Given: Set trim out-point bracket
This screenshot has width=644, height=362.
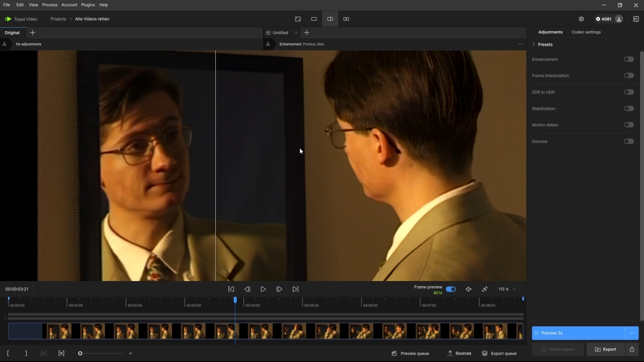Looking at the screenshot, I should (x=26, y=353).
